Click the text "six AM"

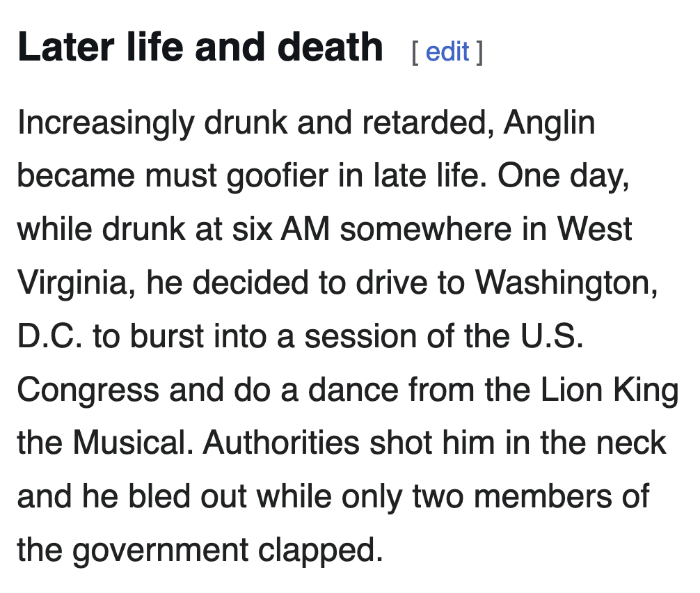pyautogui.click(x=289, y=230)
